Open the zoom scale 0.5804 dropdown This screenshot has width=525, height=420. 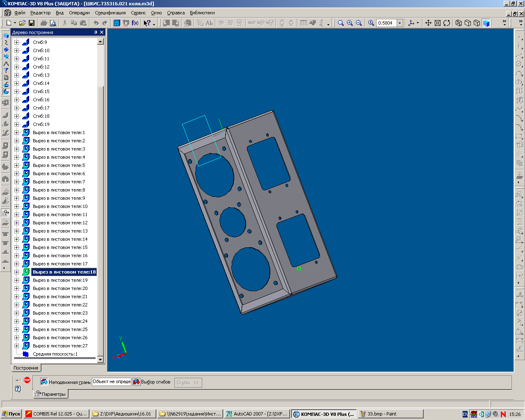[400, 23]
